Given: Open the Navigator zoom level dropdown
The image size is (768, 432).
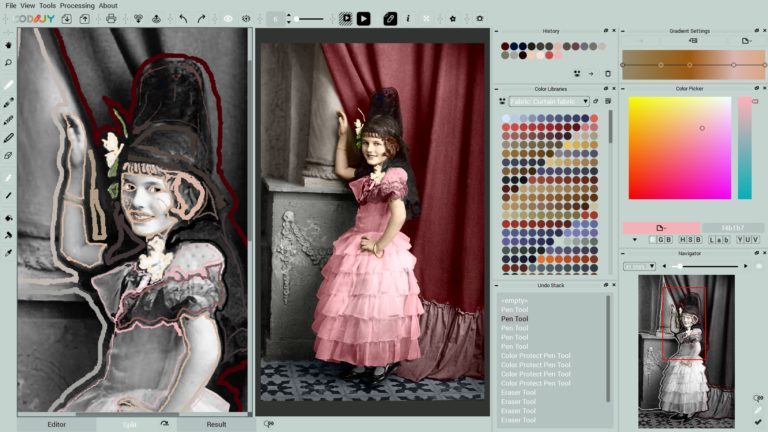Looking at the screenshot, I should coord(639,266).
